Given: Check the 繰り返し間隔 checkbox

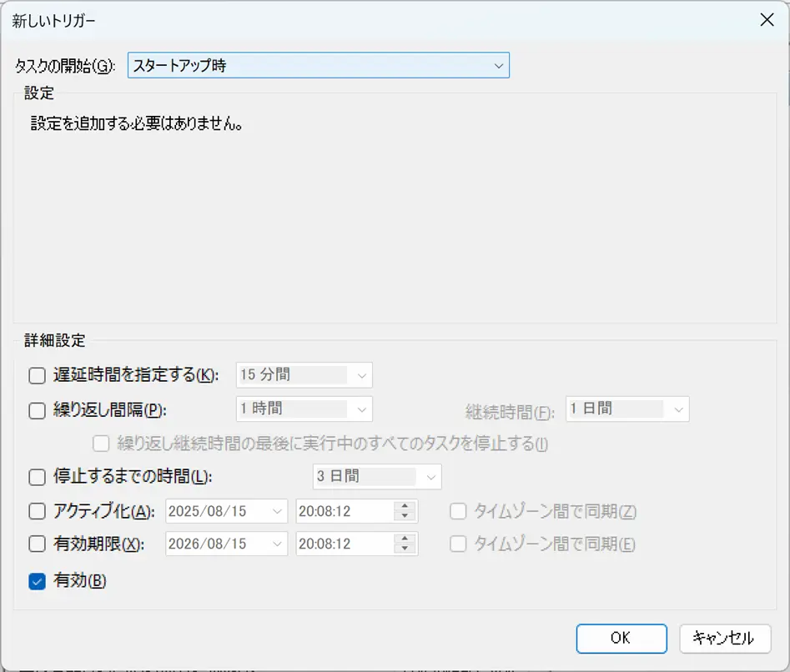Looking at the screenshot, I should (38, 410).
